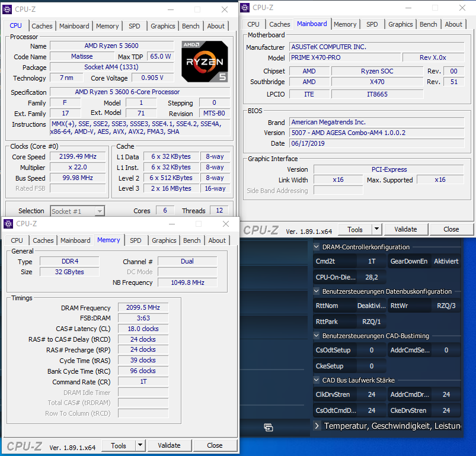Click BIOS Version field 5007 AGESA
Viewport: 476px width, 456px height.
tap(377, 133)
